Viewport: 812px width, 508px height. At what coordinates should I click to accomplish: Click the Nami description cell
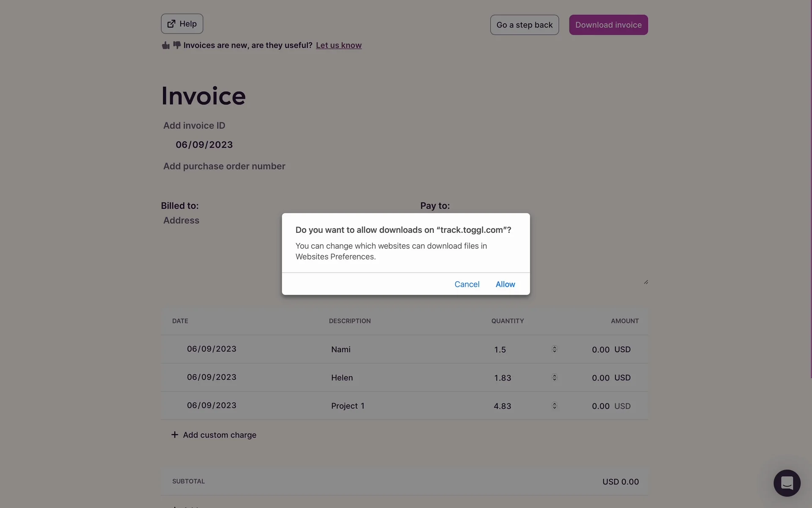tap(341, 349)
